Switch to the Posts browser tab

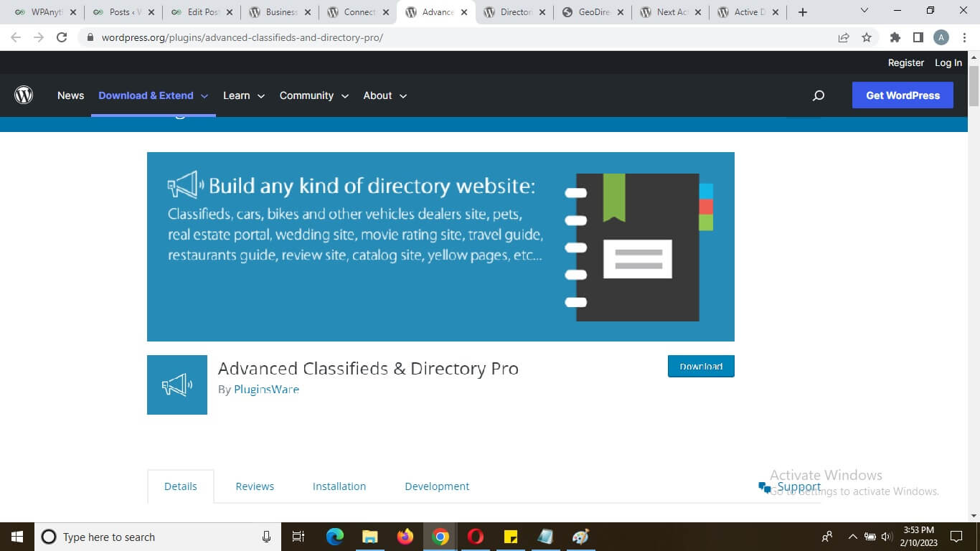coord(123,12)
